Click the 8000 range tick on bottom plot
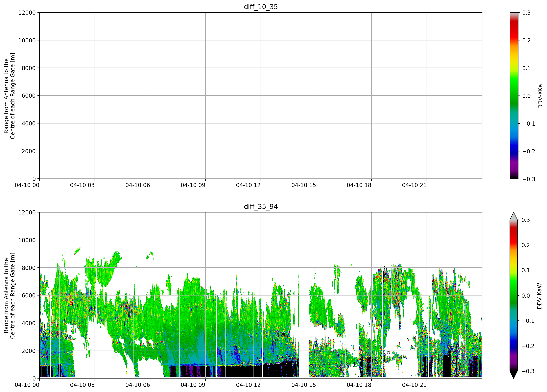Image resolution: width=547 pixels, height=392 pixels. click(29, 268)
